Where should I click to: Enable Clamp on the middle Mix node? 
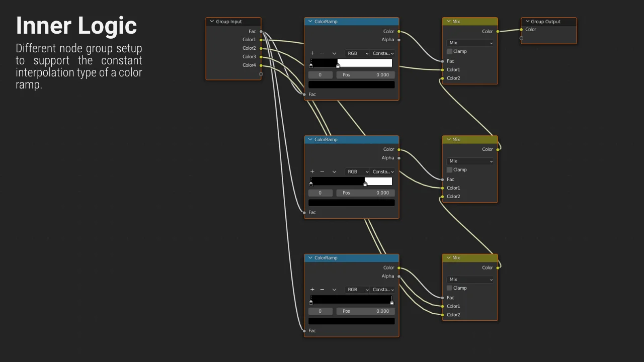[x=449, y=169]
